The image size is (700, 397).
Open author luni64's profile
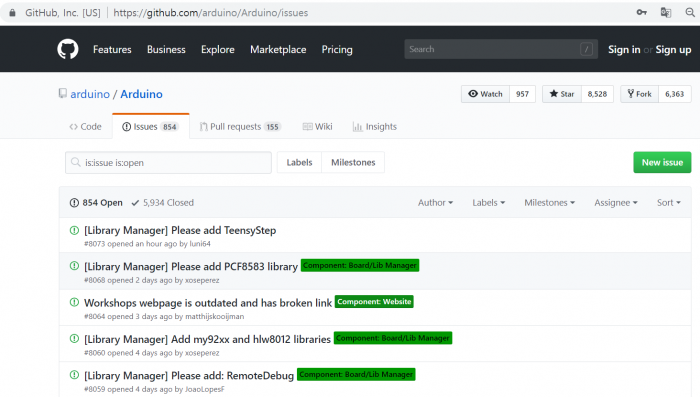[x=200, y=244]
